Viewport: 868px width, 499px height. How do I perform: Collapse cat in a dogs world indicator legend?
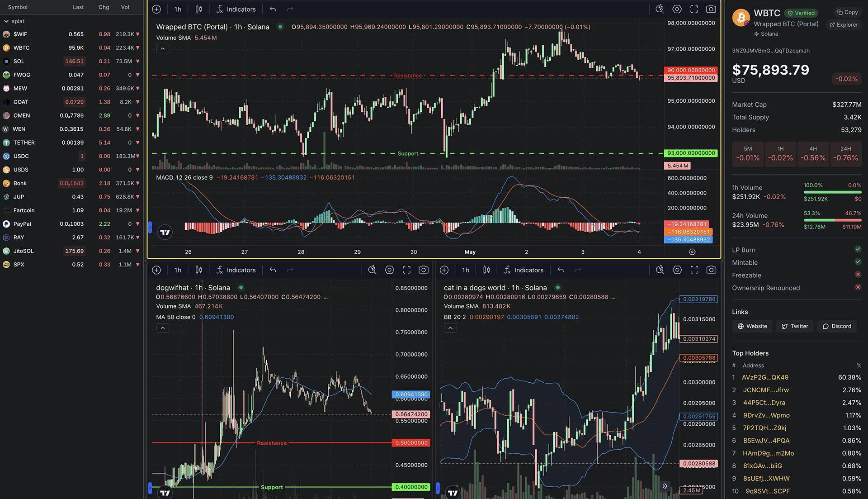coord(450,328)
